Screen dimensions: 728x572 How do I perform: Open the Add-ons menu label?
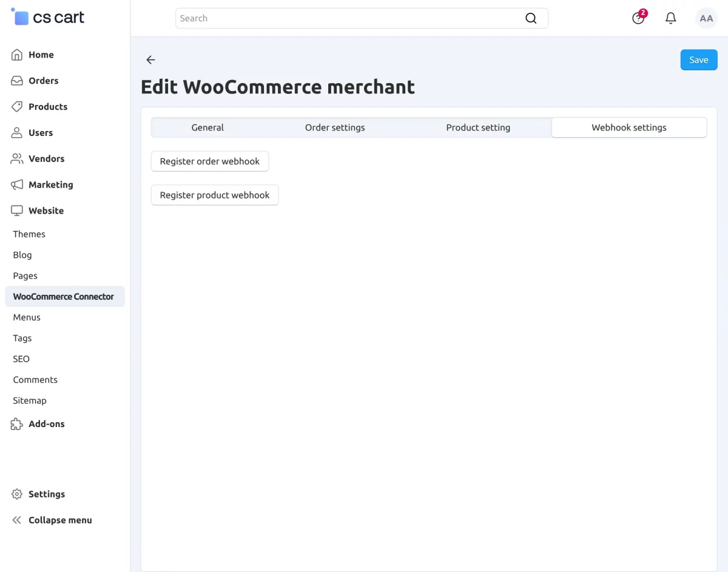click(x=47, y=424)
